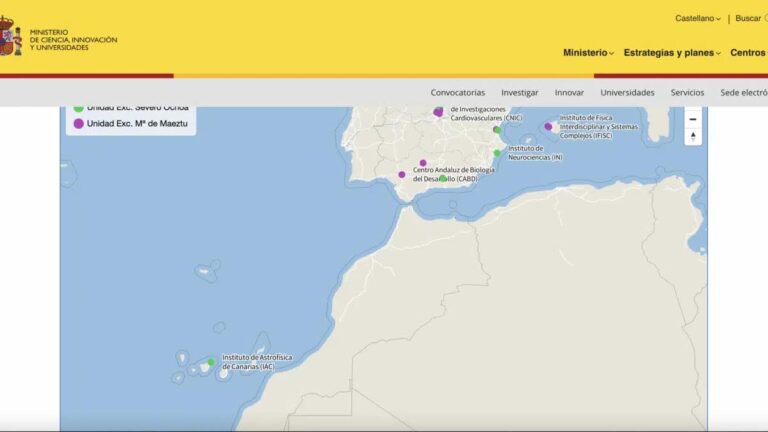
Task: Click the purple IFISC marker on Mallorca
Action: click(x=548, y=127)
